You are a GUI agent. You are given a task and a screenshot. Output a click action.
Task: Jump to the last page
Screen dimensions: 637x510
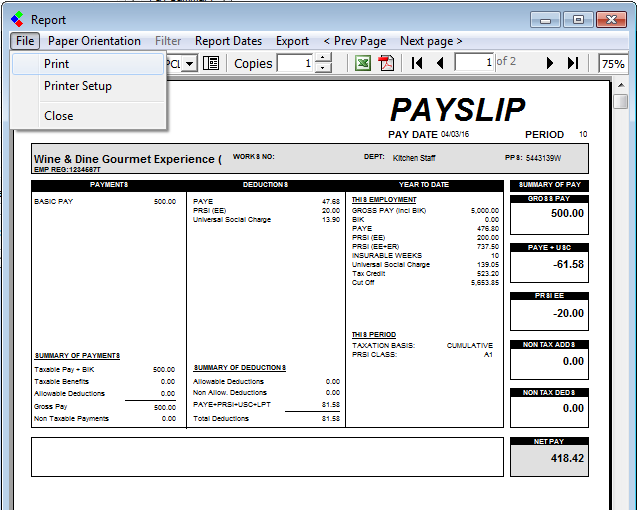point(573,63)
